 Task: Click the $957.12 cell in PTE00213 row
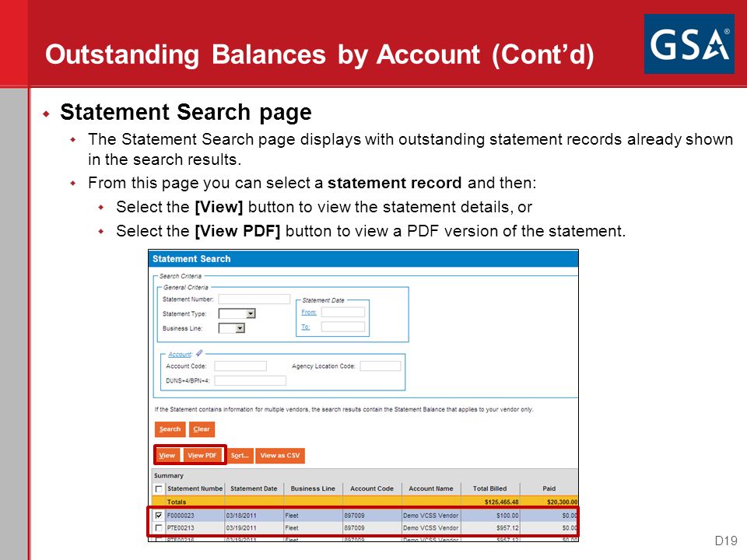[489, 527]
